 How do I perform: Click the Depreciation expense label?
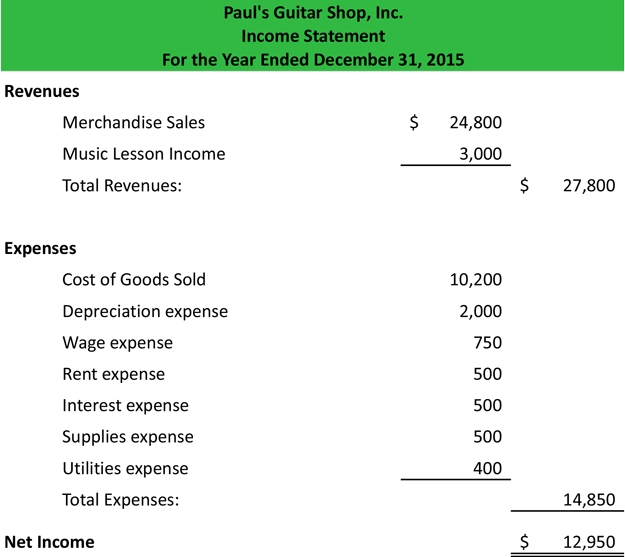coord(144,311)
